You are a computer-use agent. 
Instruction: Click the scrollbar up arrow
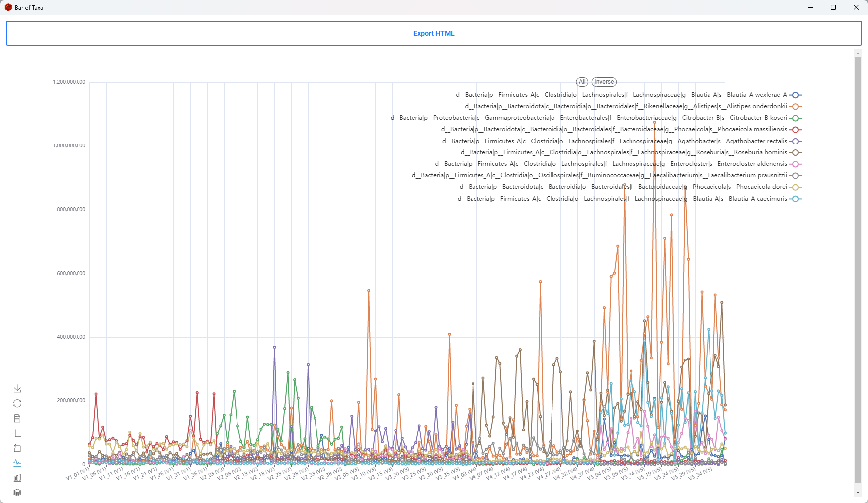tap(858, 53)
